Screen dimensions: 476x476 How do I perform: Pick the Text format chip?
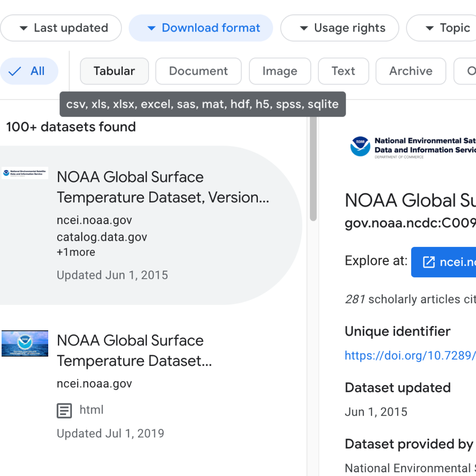click(x=343, y=71)
